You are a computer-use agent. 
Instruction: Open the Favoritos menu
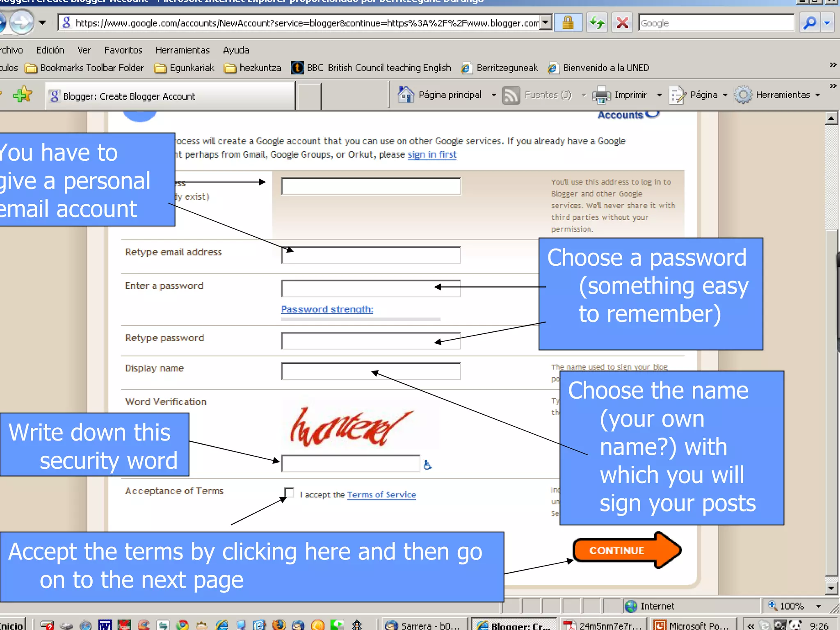click(123, 50)
